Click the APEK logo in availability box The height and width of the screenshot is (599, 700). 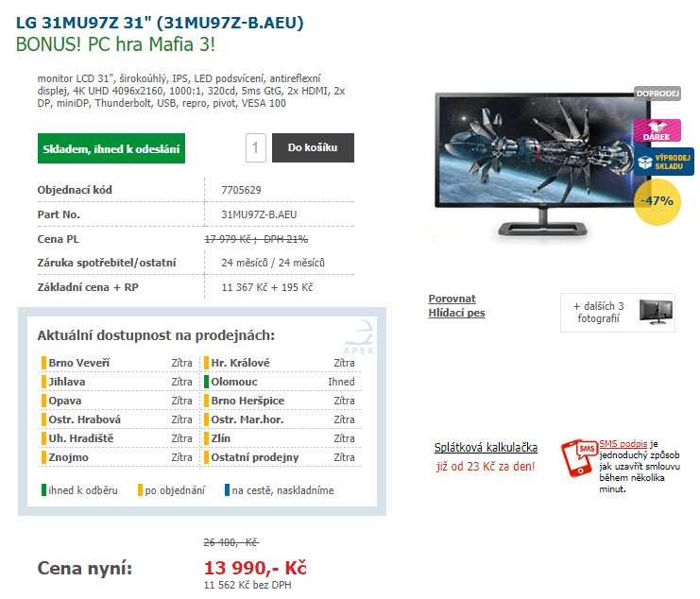click(360, 337)
